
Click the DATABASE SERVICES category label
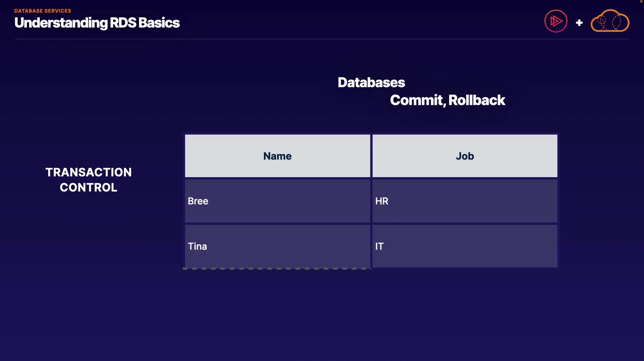[x=43, y=11]
